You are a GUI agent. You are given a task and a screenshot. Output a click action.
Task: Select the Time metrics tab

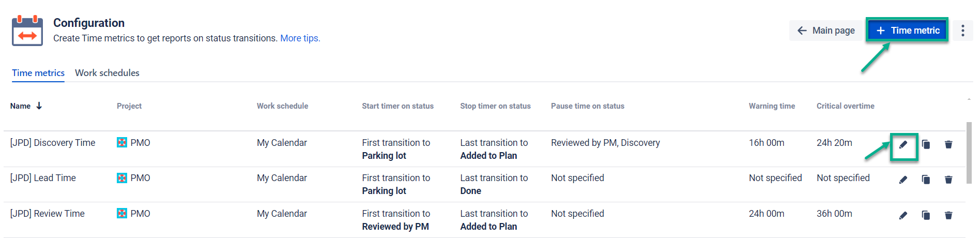coord(38,73)
